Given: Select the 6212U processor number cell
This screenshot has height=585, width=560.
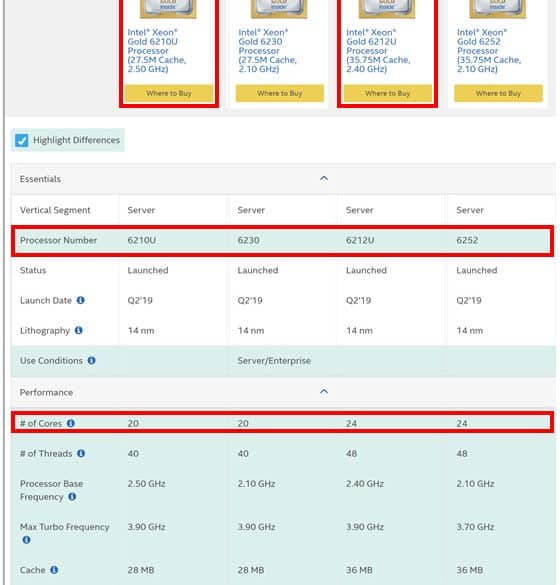Looking at the screenshot, I should pos(360,240).
